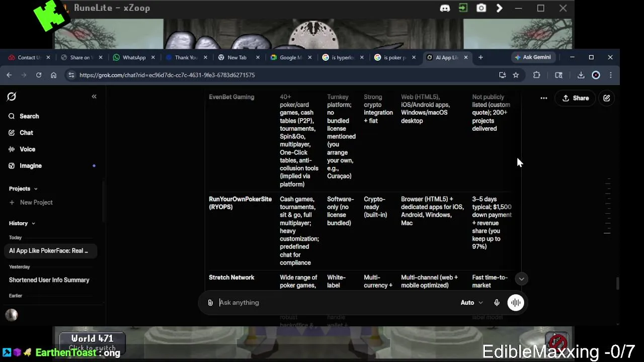Share this Grok conversation

click(576, 98)
